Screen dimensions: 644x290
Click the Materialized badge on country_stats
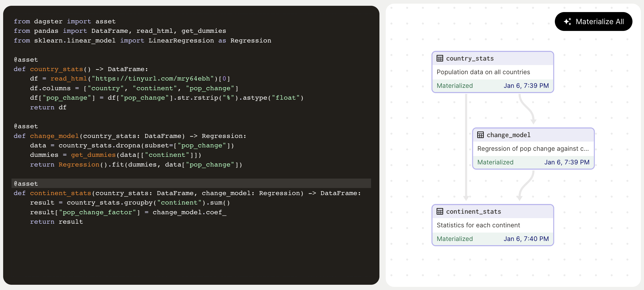454,85
